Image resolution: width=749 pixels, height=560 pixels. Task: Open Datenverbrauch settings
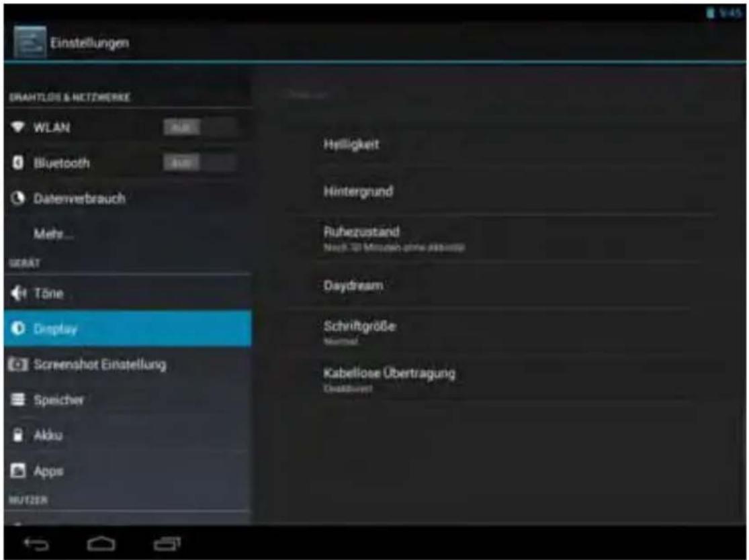tap(128, 198)
